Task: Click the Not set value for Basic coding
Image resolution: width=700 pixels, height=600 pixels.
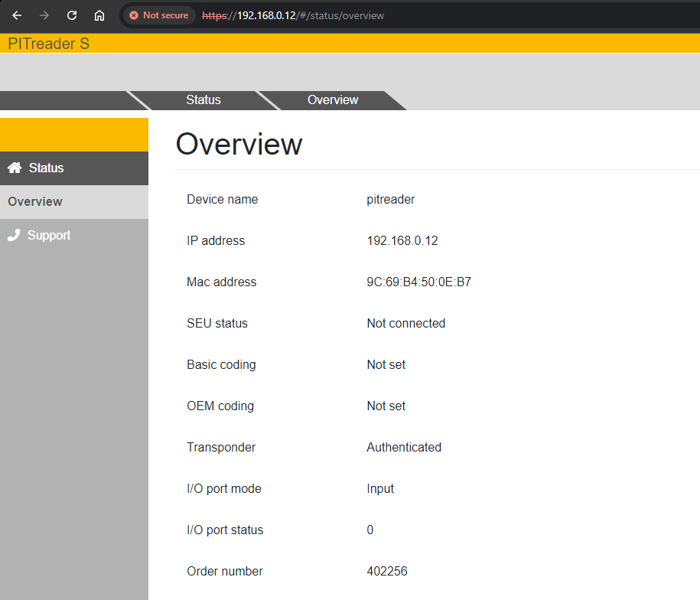Action: 386,365
